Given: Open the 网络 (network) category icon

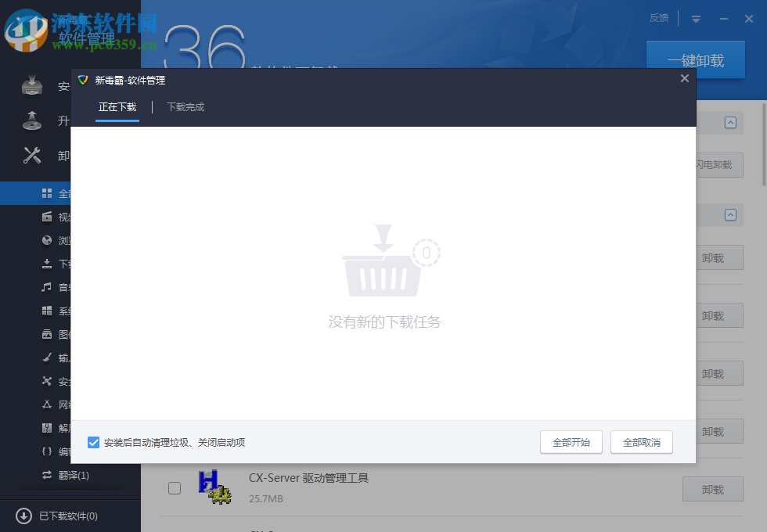Looking at the screenshot, I should click(x=47, y=404).
